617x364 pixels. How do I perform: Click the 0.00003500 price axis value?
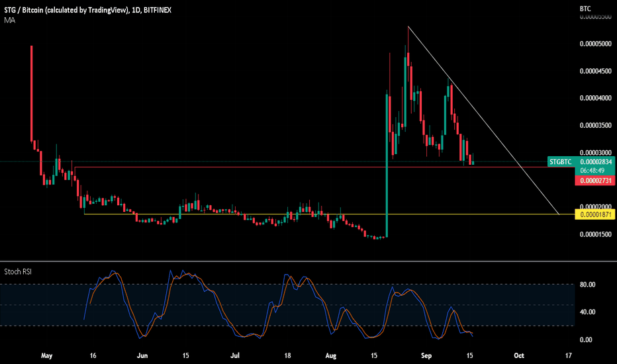coord(596,126)
